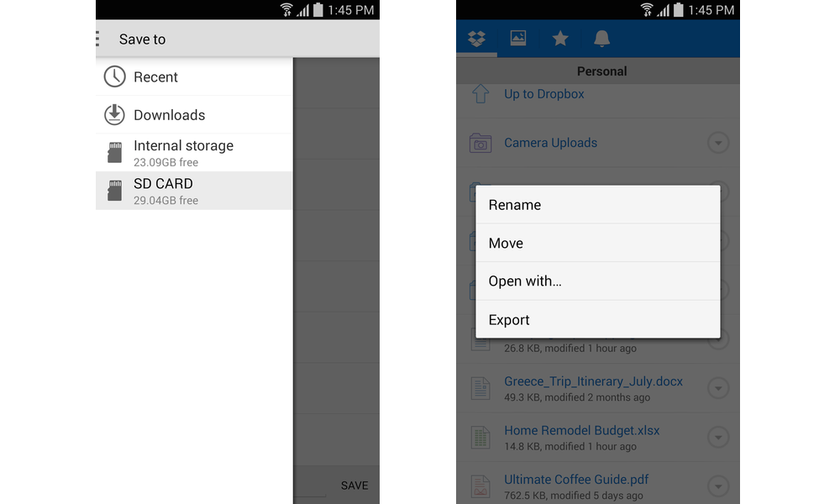Tap the Internal storage card icon
Image resolution: width=840 pixels, height=504 pixels.
[114, 152]
